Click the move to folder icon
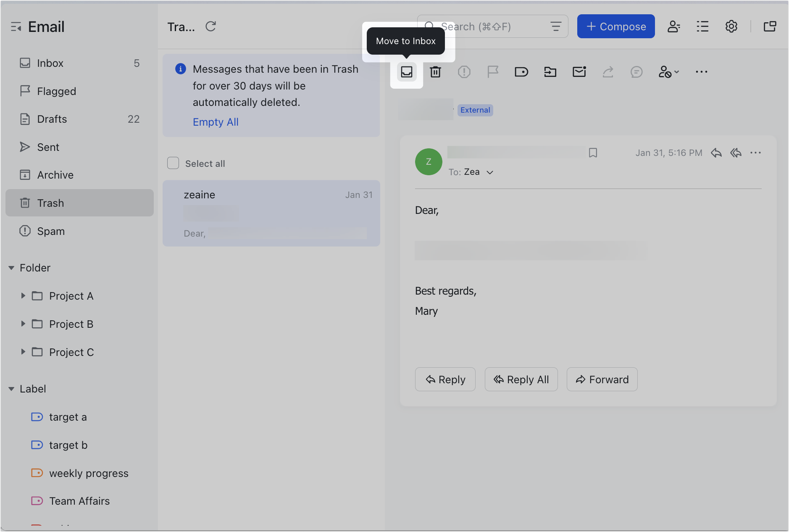789x532 pixels. click(x=550, y=72)
